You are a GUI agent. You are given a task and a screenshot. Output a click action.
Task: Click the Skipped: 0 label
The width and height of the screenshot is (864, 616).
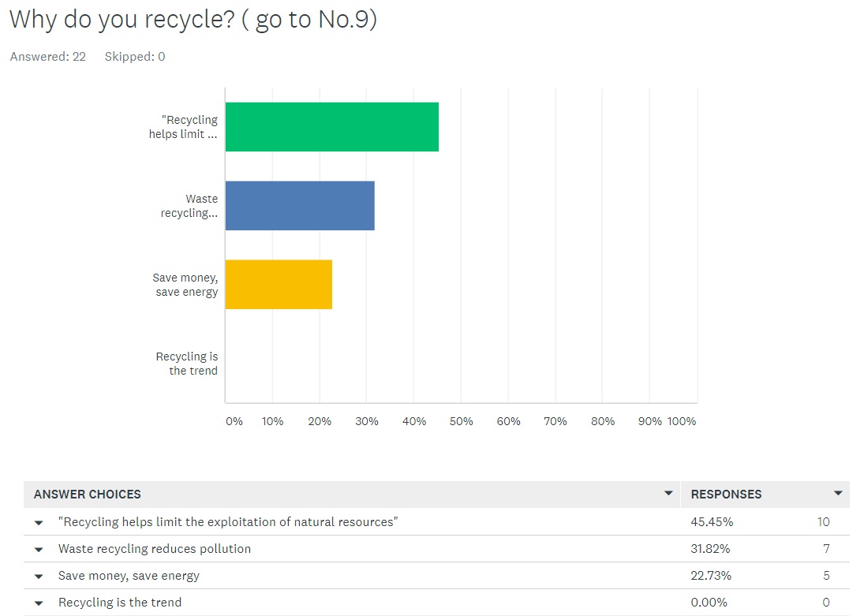[134, 56]
